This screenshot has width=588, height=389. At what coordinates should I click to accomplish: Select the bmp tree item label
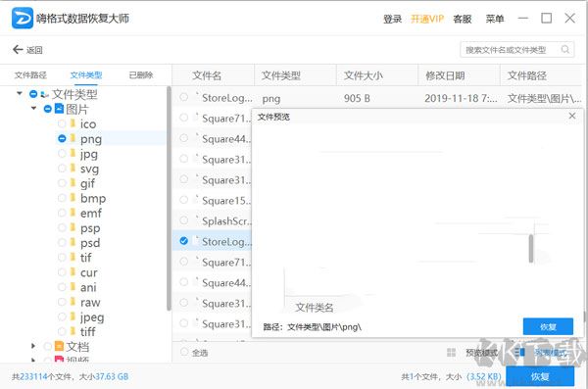93,198
